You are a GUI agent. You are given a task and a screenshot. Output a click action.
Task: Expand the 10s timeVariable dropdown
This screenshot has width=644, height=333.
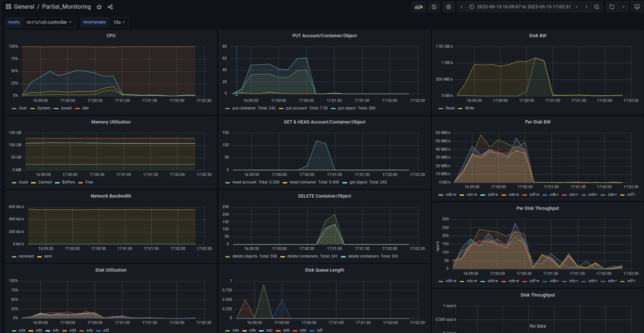point(119,22)
